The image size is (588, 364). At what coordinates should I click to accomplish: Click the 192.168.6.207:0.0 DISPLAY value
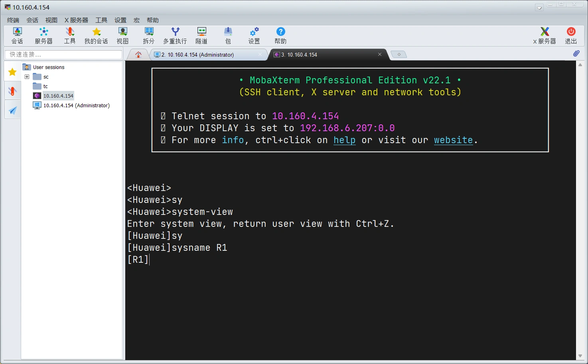pos(347,128)
